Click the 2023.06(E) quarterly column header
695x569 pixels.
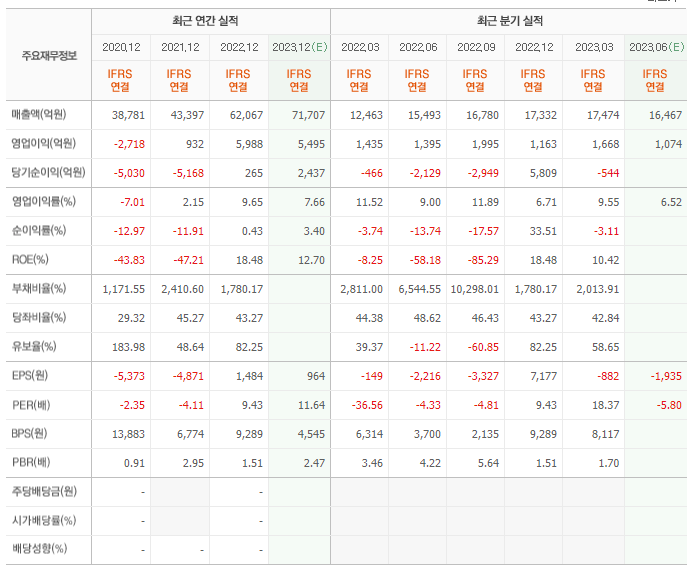tap(656, 47)
